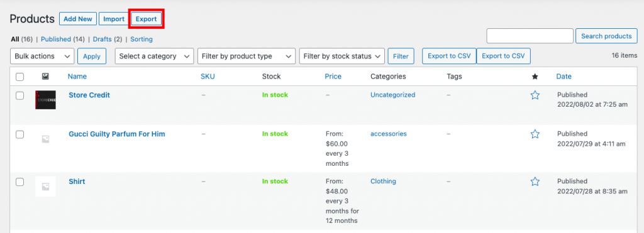Image resolution: width=644 pixels, height=233 pixels.
Task: Click the Search products button
Action: tap(606, 36)
